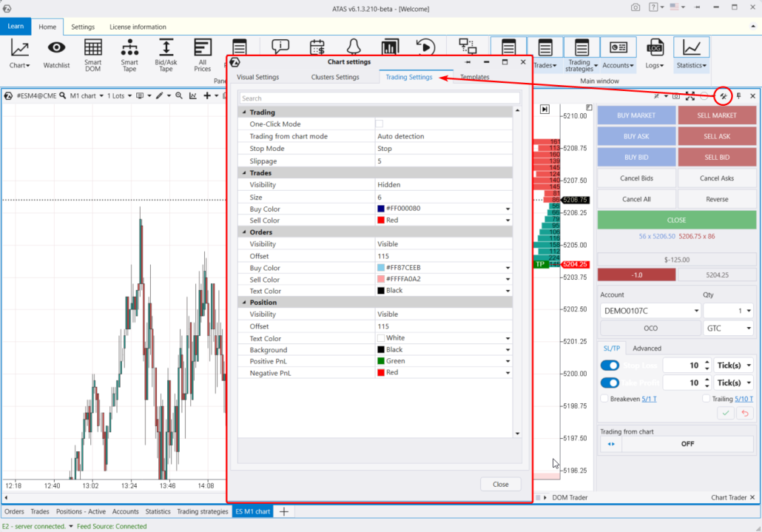The height and width of the screenshot is (532, 762).
Task: Expand the Orders Buy Color dropdown
Action: click(508, 268)
